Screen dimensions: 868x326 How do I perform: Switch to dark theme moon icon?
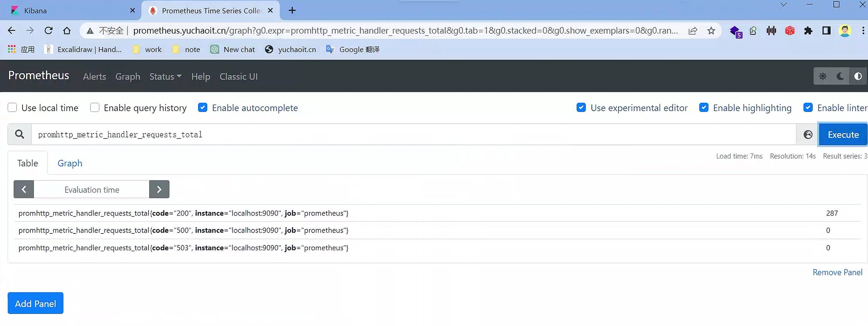tap(840, 76)
